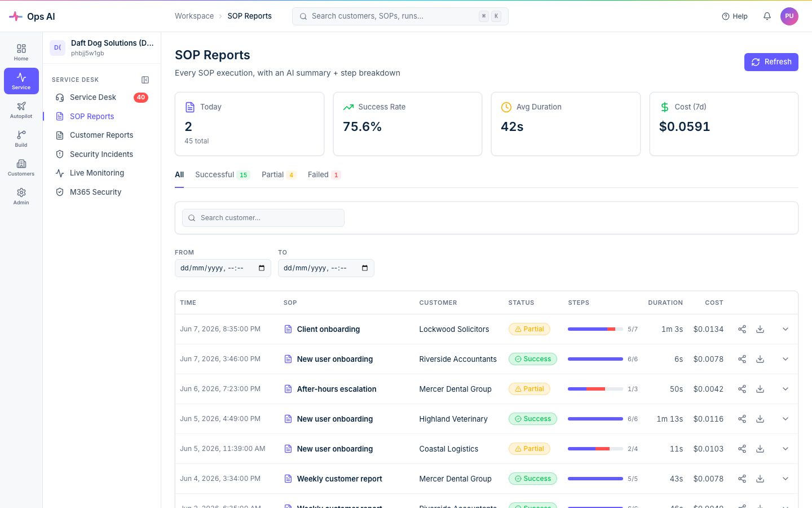Open the Client onboarding SOP
The image size is (812, 508).
tap(328, 329)
